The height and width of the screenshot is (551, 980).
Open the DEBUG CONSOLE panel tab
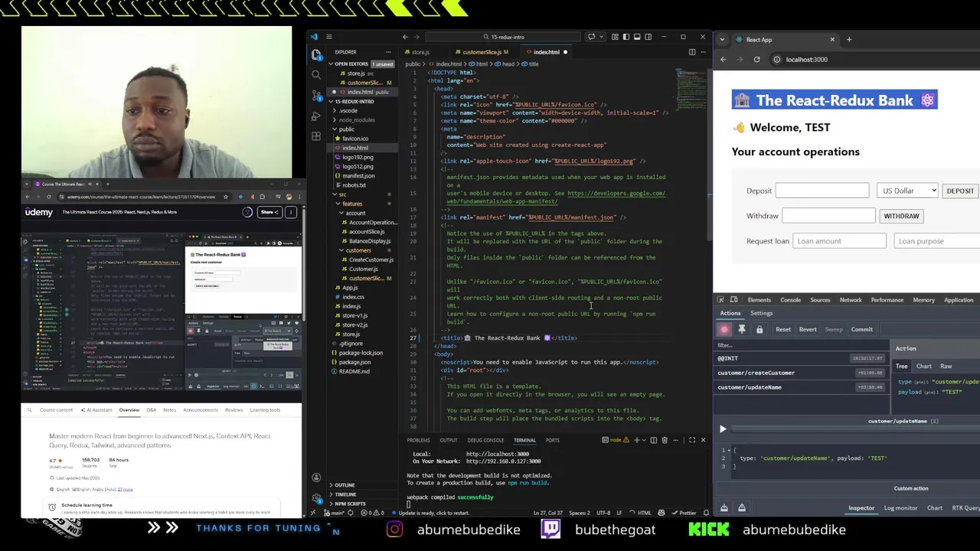pos(485,440)
